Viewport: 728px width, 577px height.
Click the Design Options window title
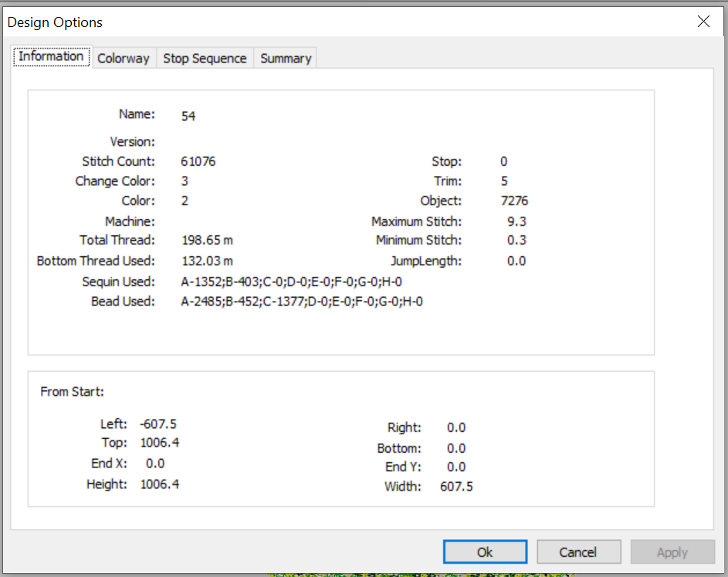pyautogui.click(x=55, y=22)
